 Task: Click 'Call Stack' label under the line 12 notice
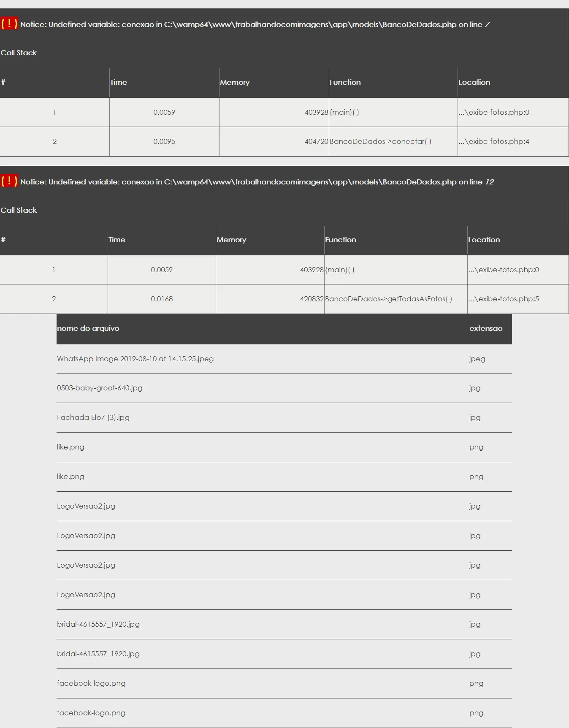point(19,210)
